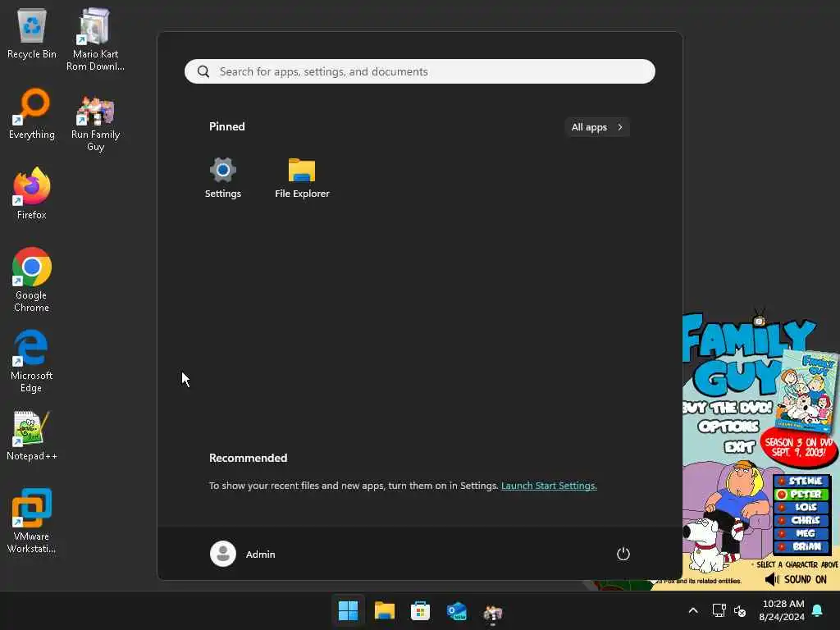Select the Recycle Bin desktop icon
The image size is (840, 630).
[32, 34]
